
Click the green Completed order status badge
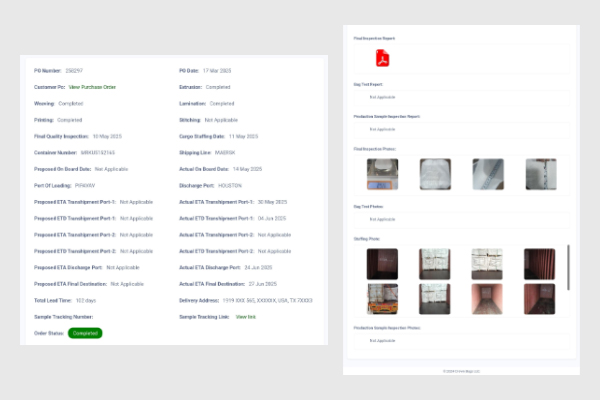coord(84,332)
